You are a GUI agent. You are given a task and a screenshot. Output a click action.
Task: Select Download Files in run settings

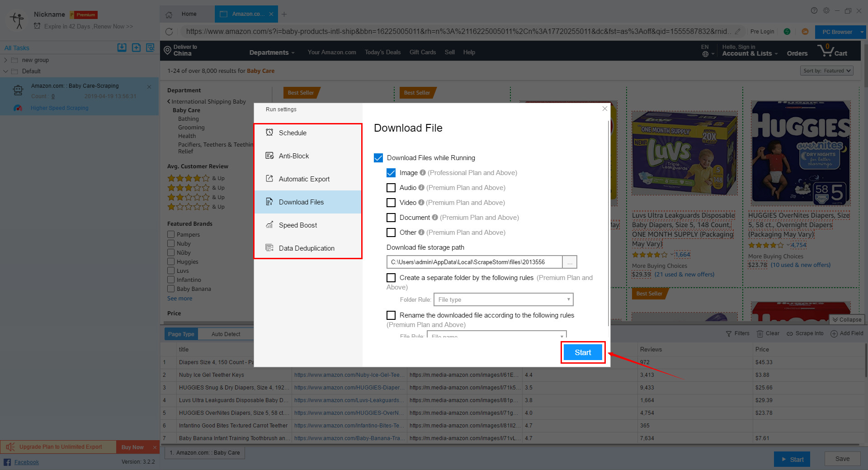(x=308, y=202)
